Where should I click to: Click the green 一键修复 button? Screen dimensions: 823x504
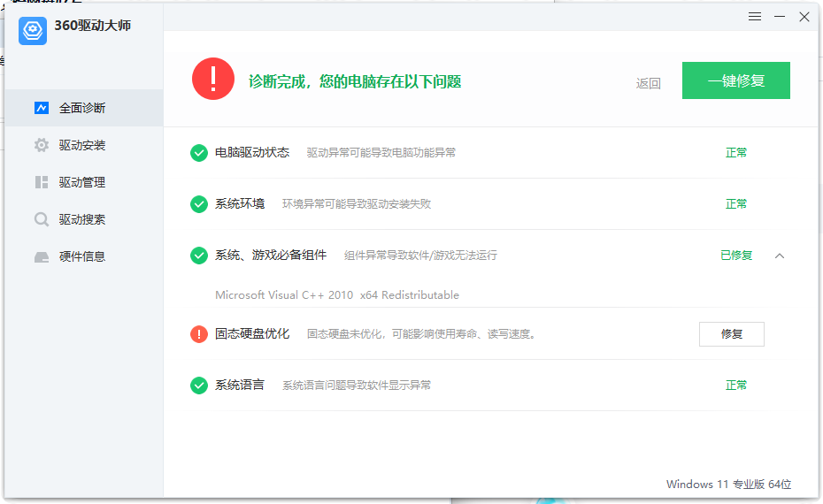[736, 80]
